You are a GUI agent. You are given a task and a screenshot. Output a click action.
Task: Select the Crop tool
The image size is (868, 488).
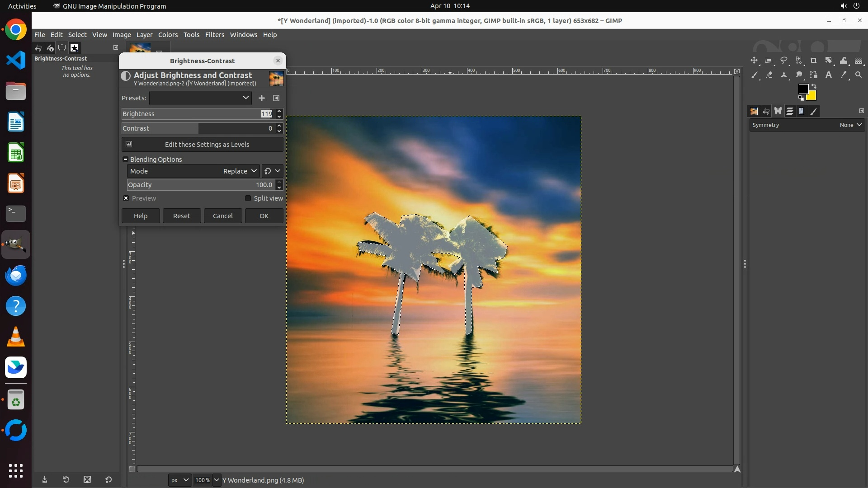pyautogui.click(x=814, y=61)
